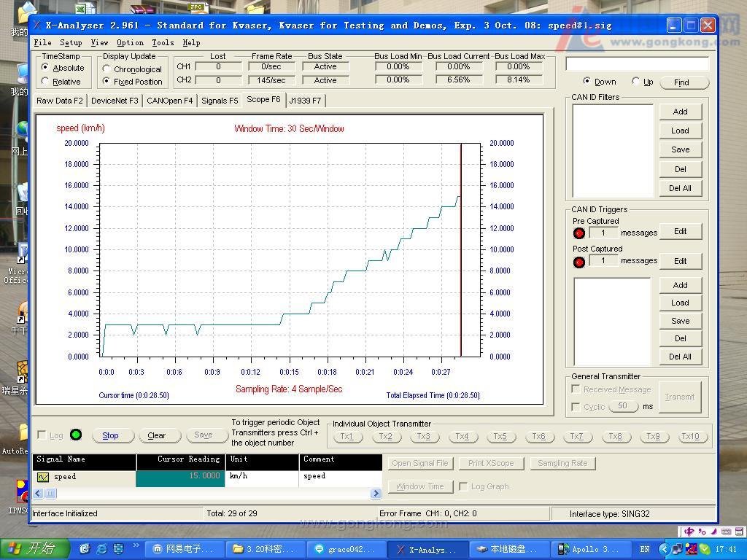Open the File menu

(x=43, y=43)
